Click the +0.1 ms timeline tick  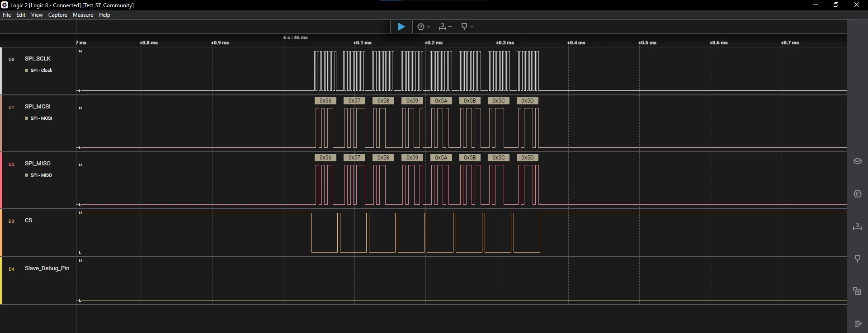click(x=362, y=43)
